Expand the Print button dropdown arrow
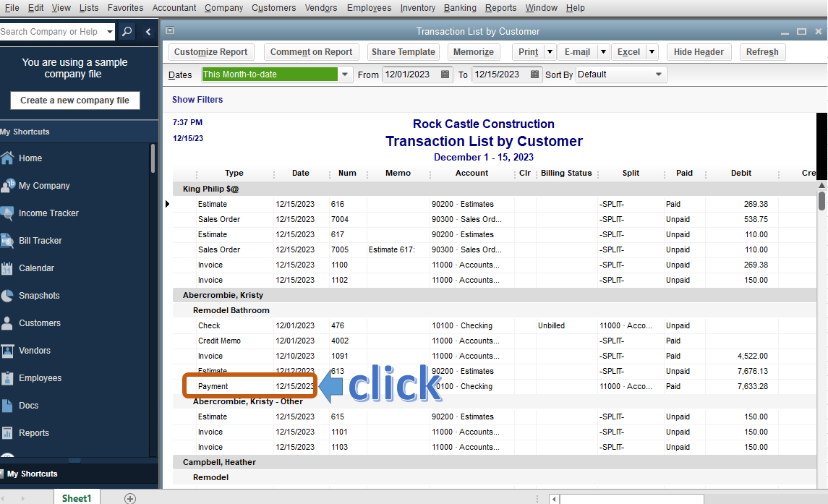 coord(550,52)
